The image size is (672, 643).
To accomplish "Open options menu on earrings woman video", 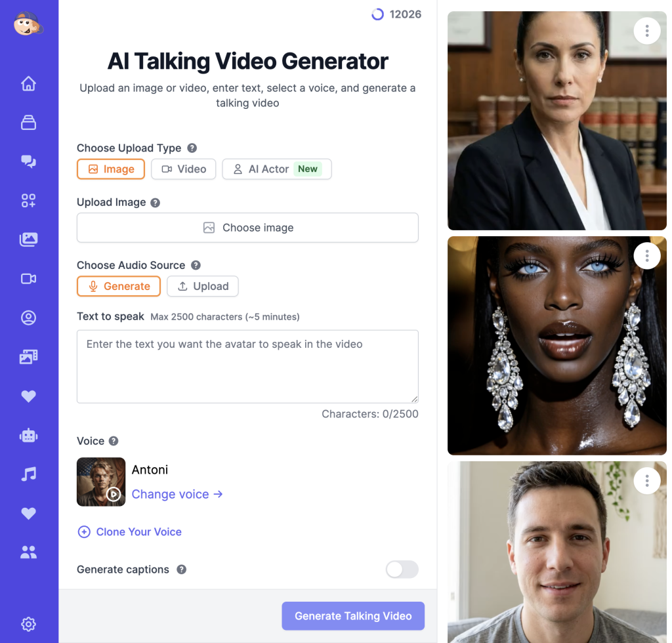I will (647, 256).
